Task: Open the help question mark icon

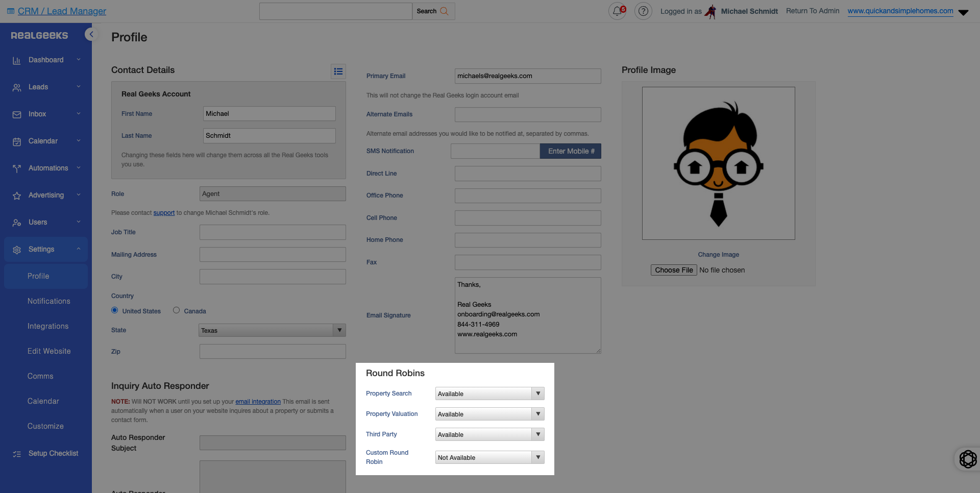Action: point(643,11)
